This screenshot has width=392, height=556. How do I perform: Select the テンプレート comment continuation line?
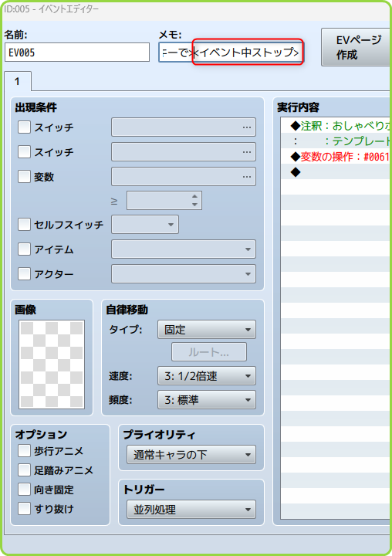click(x=336, y=141)
